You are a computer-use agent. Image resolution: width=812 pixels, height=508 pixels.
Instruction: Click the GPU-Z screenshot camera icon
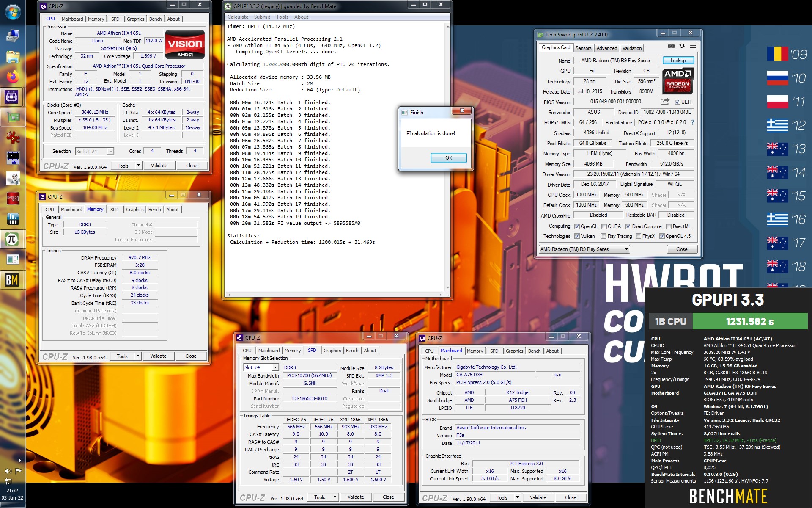tap(671, 46)
